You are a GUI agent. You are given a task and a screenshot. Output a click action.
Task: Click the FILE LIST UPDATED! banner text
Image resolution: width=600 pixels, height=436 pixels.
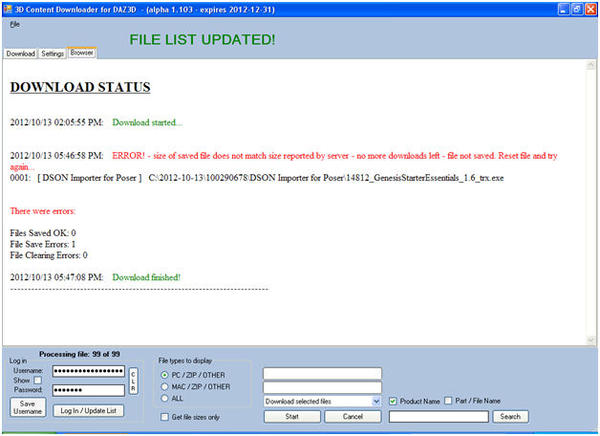[202, 39]
